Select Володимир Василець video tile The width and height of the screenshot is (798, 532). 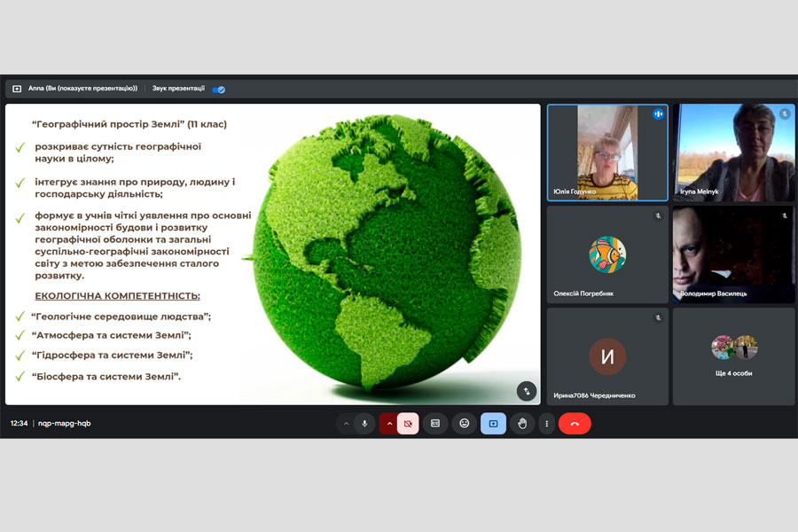(x=733, y=254)
